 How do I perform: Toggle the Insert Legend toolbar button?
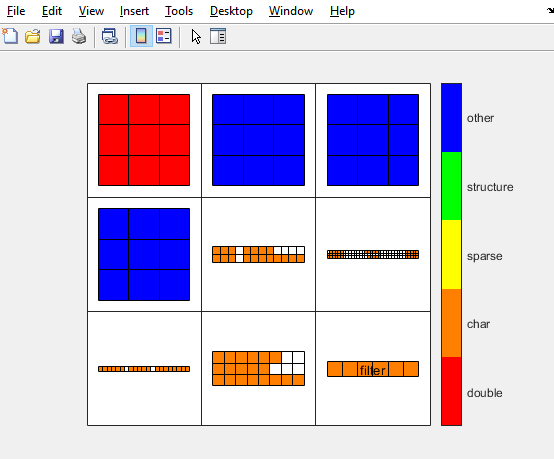(x=164, y=36)
